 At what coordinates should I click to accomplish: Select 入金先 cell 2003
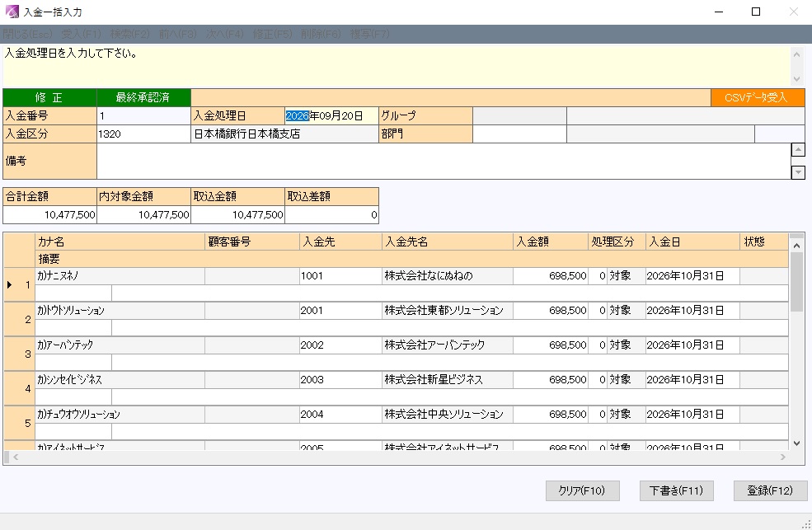[x=340, y=380]
